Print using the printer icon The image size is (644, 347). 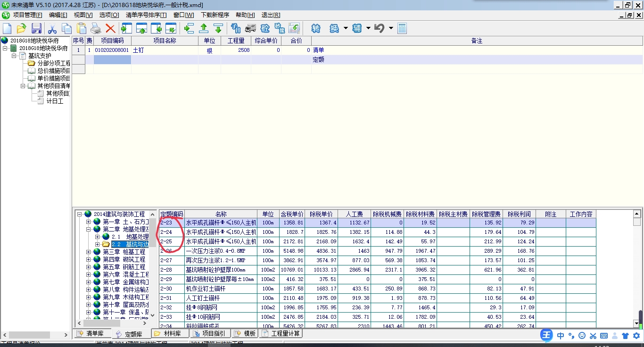pos(96,28)
